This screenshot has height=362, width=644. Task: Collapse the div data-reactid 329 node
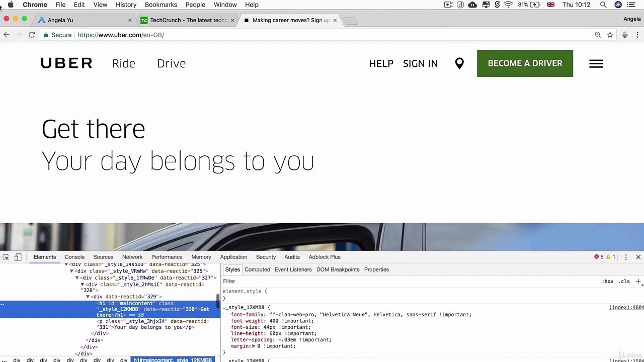[x=88, y=297]
